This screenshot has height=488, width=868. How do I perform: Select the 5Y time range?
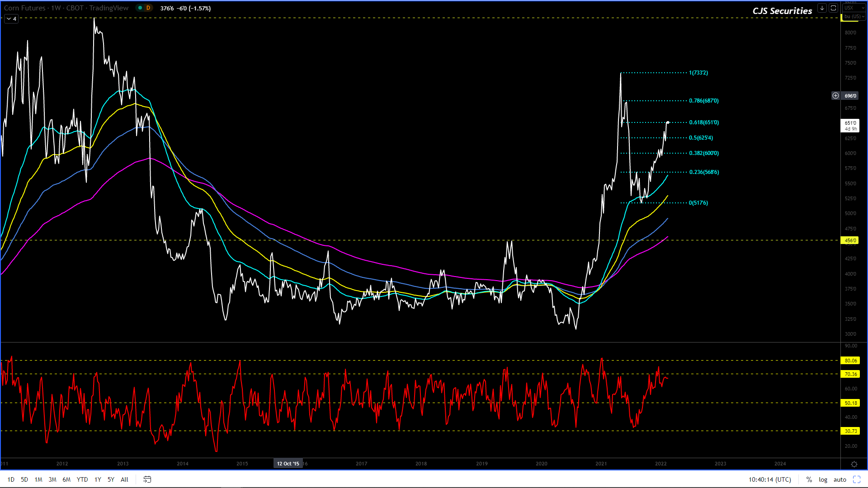111,479
